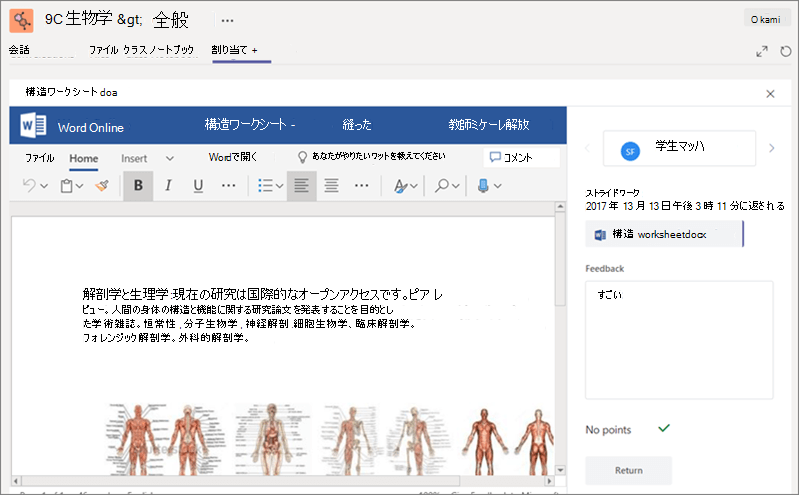The width and height of the screenshot is (799, 495).
Task: Click vertical scrollbar up arrow
Action: click(560, 207)
